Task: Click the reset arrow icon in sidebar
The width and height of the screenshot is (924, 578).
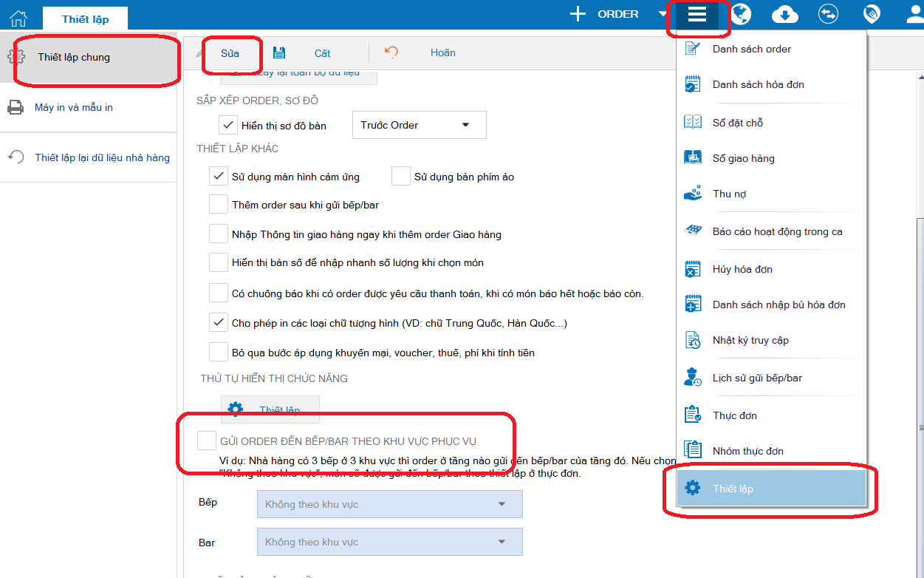Action: (x=16, y=157)
